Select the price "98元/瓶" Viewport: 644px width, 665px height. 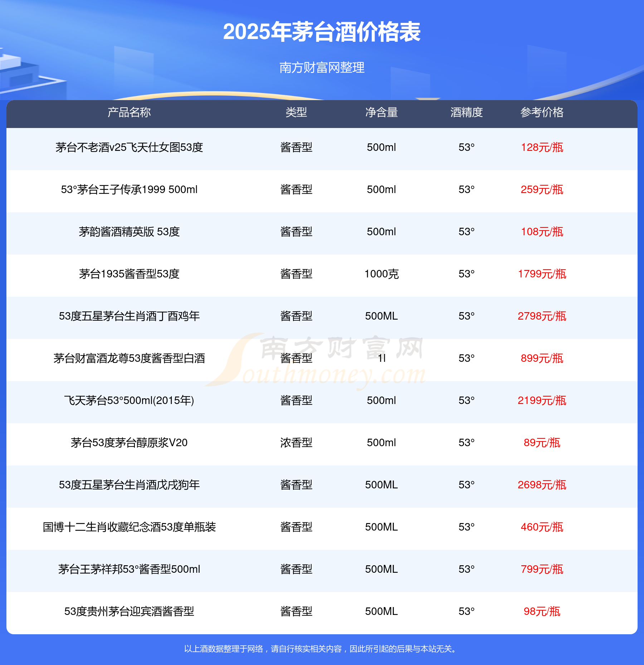542,611
